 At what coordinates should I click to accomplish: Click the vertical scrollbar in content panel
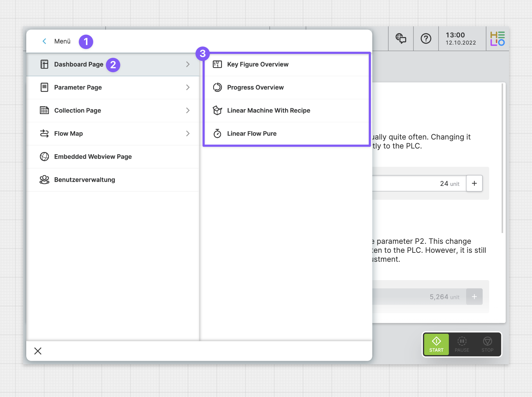tap(502, 158)
